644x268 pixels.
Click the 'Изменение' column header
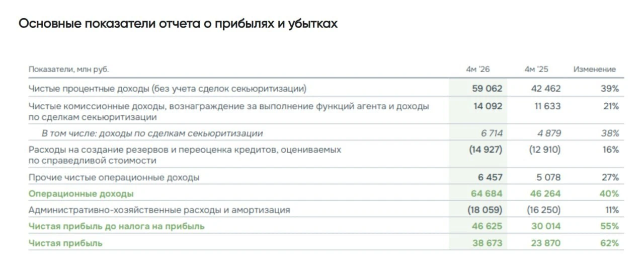(594, 70)
